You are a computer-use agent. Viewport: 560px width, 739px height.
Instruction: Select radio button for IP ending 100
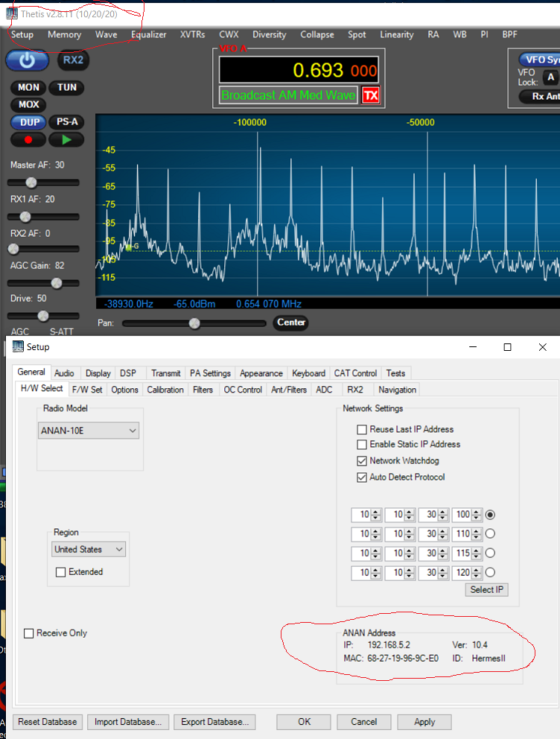pyautogui.click(x=490, y=515)
